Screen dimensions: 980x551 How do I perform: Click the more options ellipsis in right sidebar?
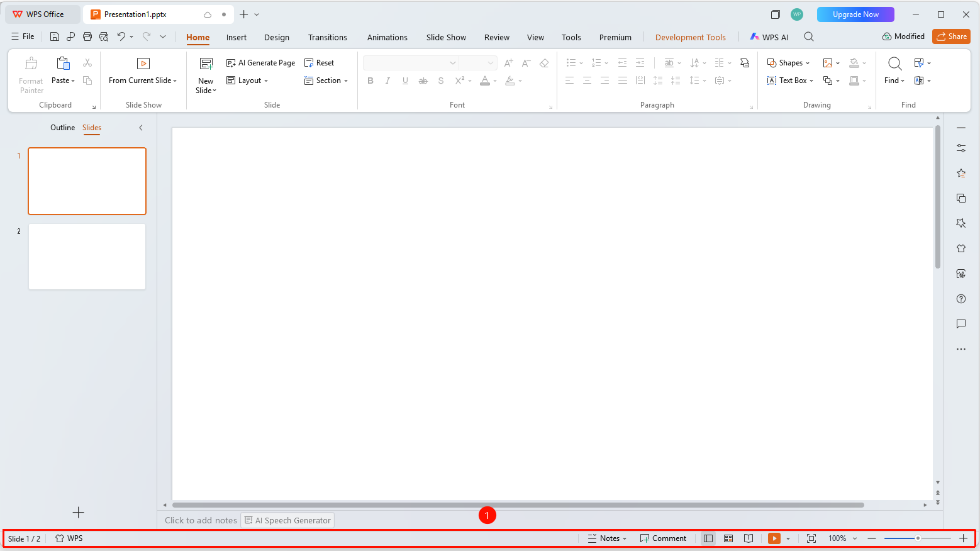(x=961, y=349)
